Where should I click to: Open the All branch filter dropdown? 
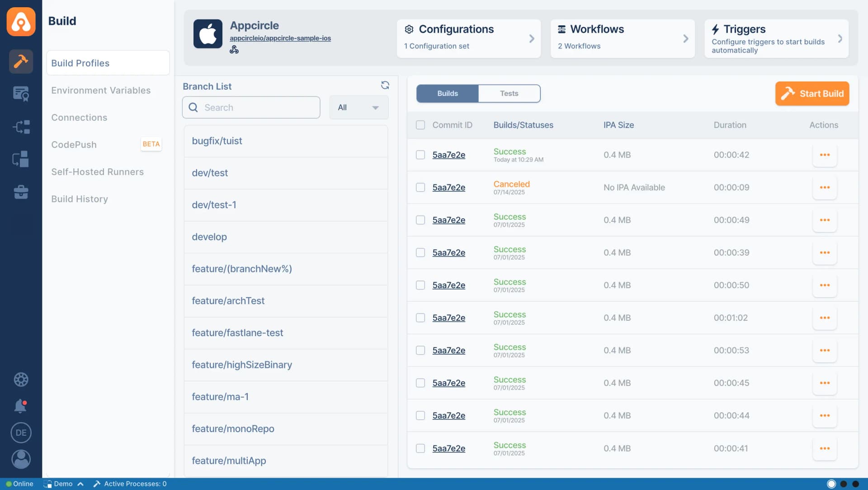click(x=359, y=107)
